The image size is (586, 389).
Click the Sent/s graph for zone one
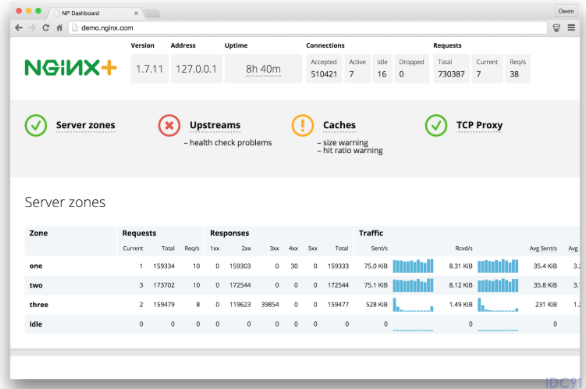point(413,266)
